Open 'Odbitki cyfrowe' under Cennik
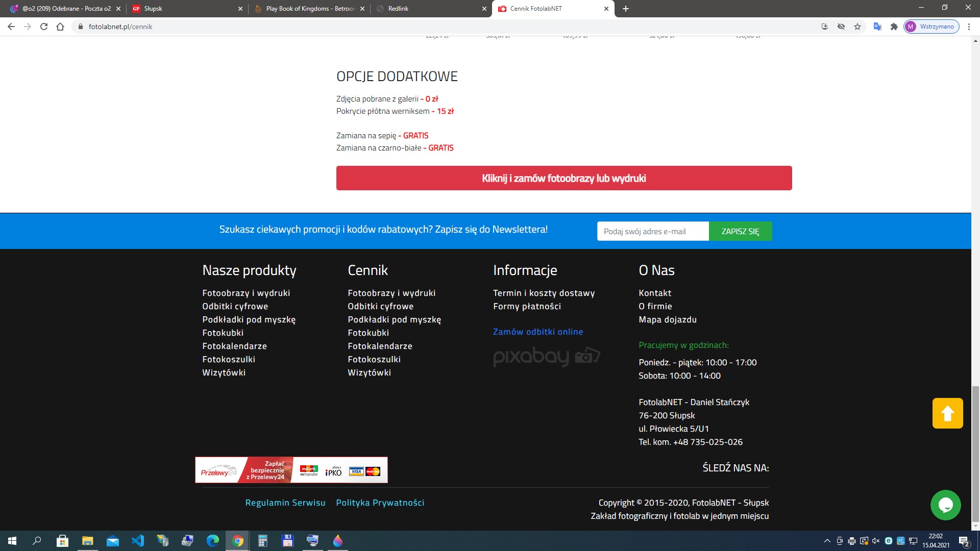 pos(381,306)
